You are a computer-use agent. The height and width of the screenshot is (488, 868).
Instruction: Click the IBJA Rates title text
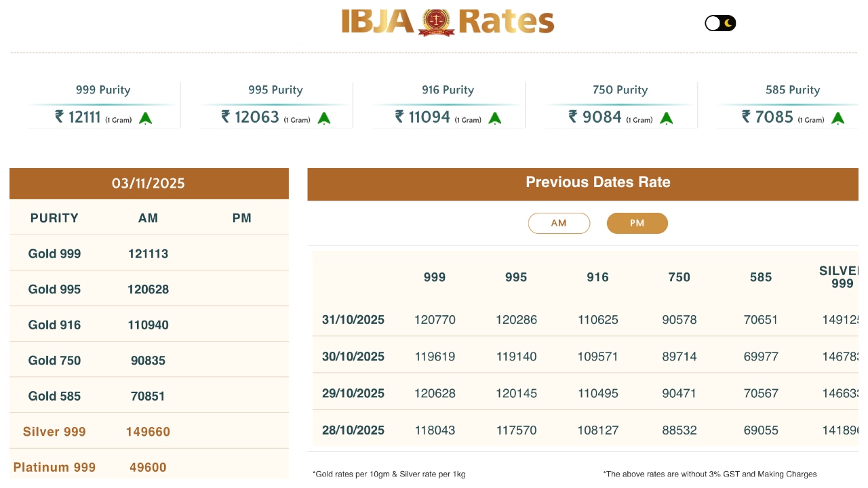click(x=507, y=22)
